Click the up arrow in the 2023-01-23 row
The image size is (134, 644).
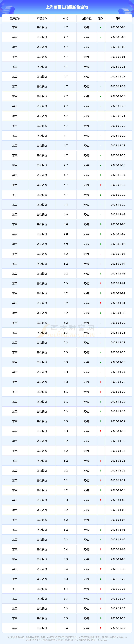click(100, 382)
